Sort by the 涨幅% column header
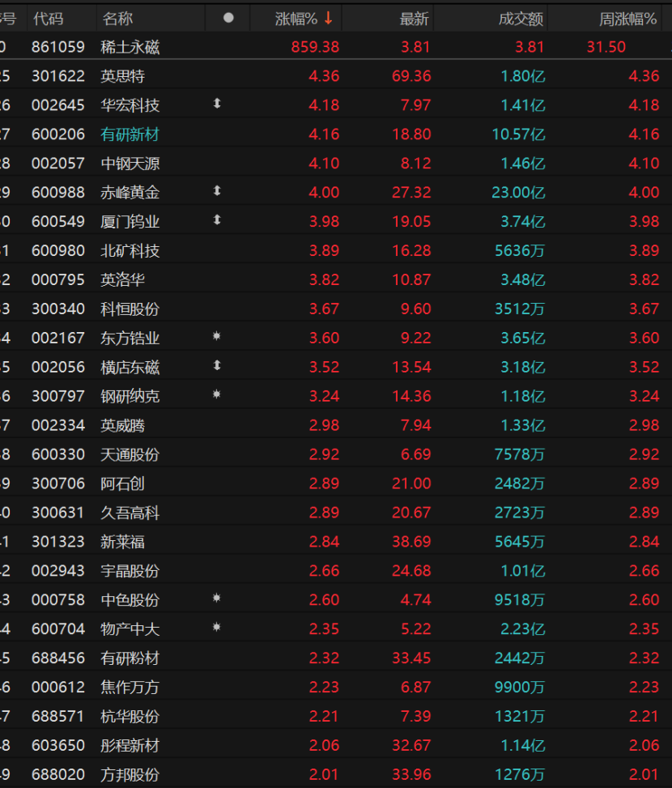 [296, 19]
